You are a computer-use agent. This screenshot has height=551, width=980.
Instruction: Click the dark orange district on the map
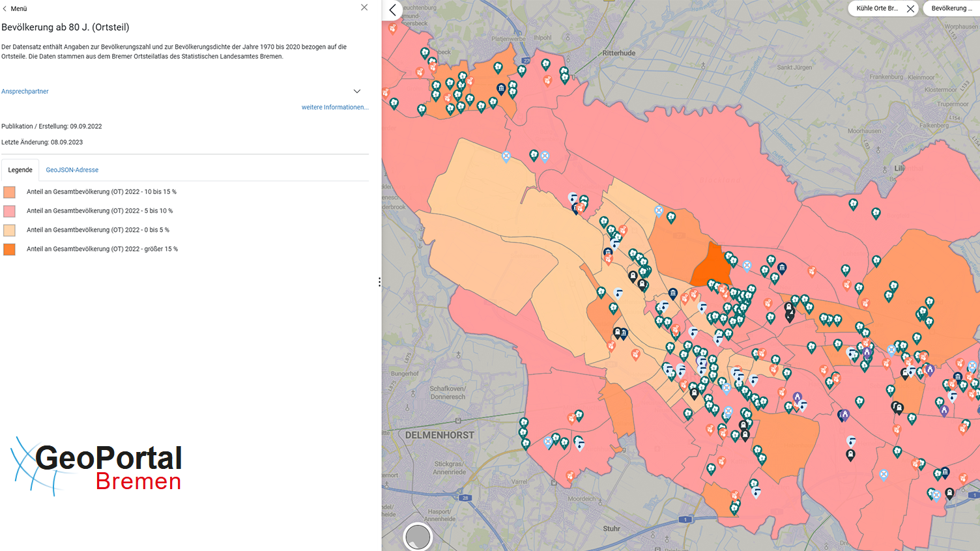tap(710, 266)
